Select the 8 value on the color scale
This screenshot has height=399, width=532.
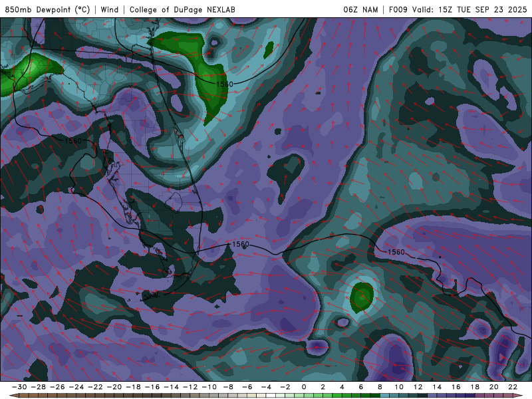pyautogui.click(x=380, y=387)
